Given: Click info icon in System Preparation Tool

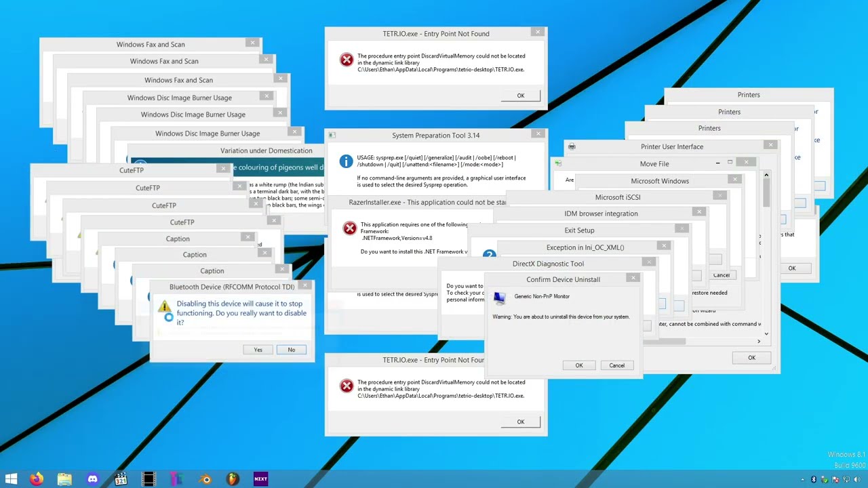Looking at the screenshot, I should click(347, 161).
